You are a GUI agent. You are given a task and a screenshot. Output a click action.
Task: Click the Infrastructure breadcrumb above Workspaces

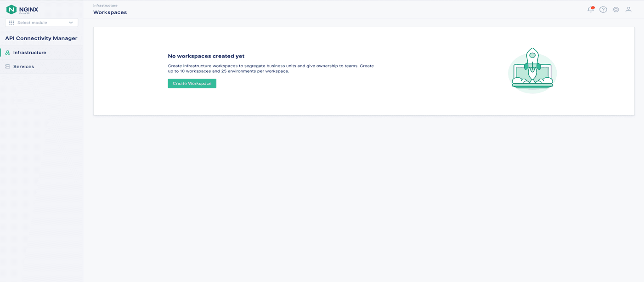coord(105,6)
